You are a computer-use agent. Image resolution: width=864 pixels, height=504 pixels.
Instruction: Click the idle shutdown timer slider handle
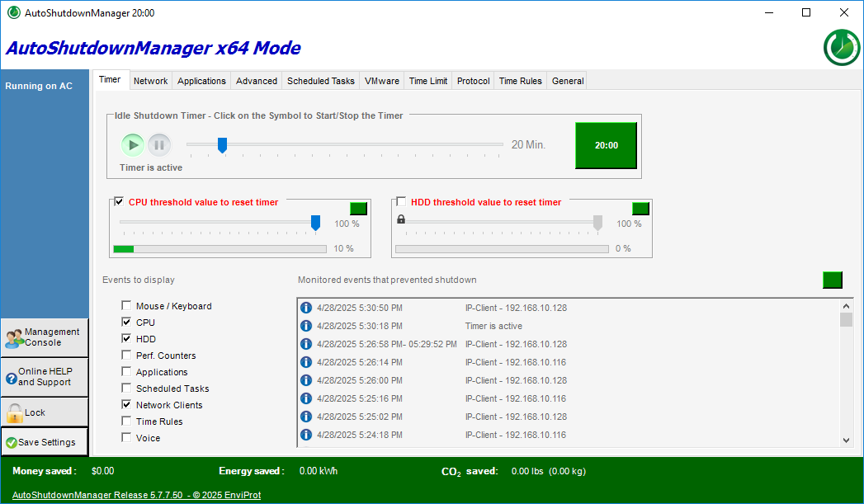(x=222, y=145)
